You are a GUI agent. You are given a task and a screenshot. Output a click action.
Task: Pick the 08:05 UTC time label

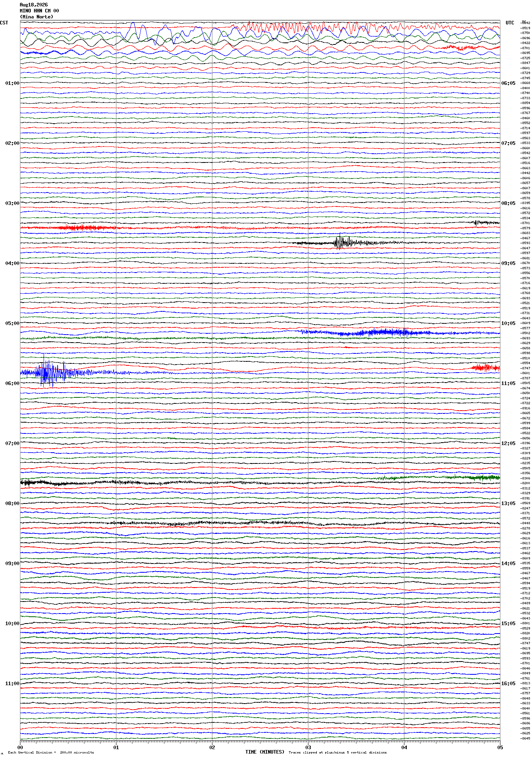pos(508,203)
